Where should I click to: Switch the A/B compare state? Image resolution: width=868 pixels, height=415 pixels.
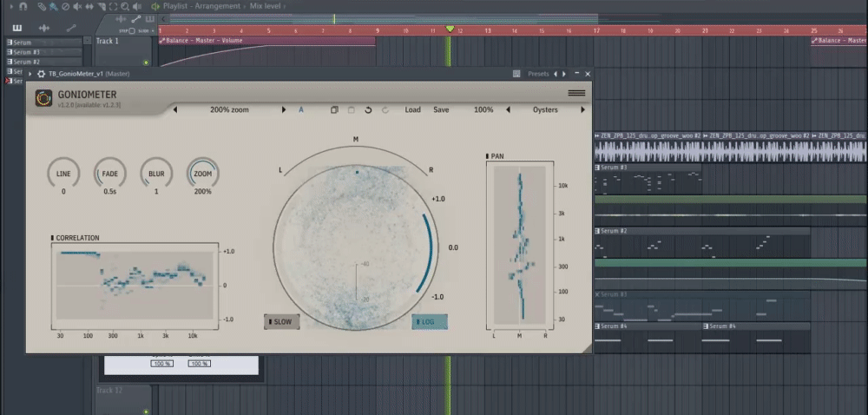pos(301,109)
